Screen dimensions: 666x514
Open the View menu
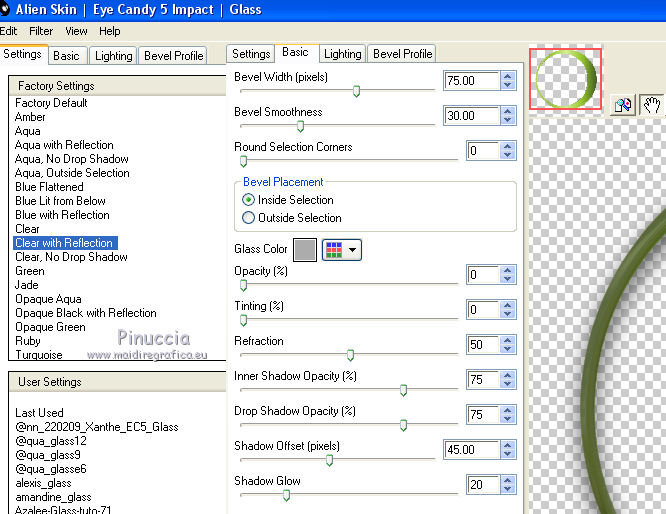[x=76, y=31]
